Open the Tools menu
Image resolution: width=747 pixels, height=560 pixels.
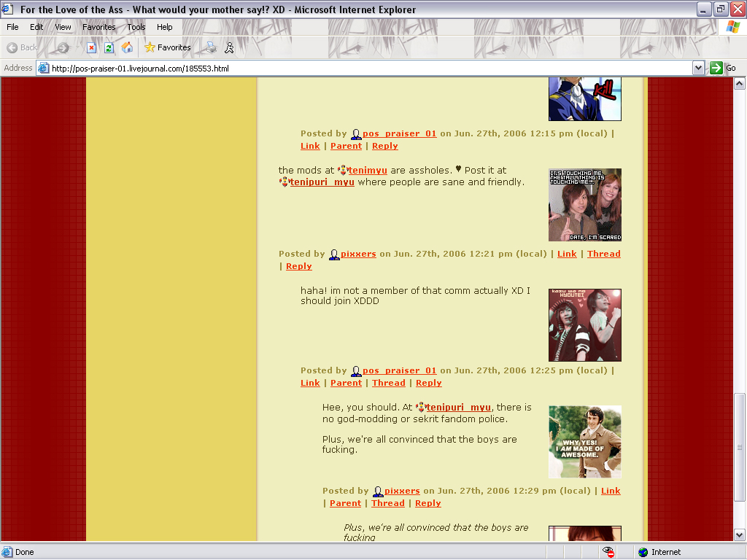click(x=136, y=27)
